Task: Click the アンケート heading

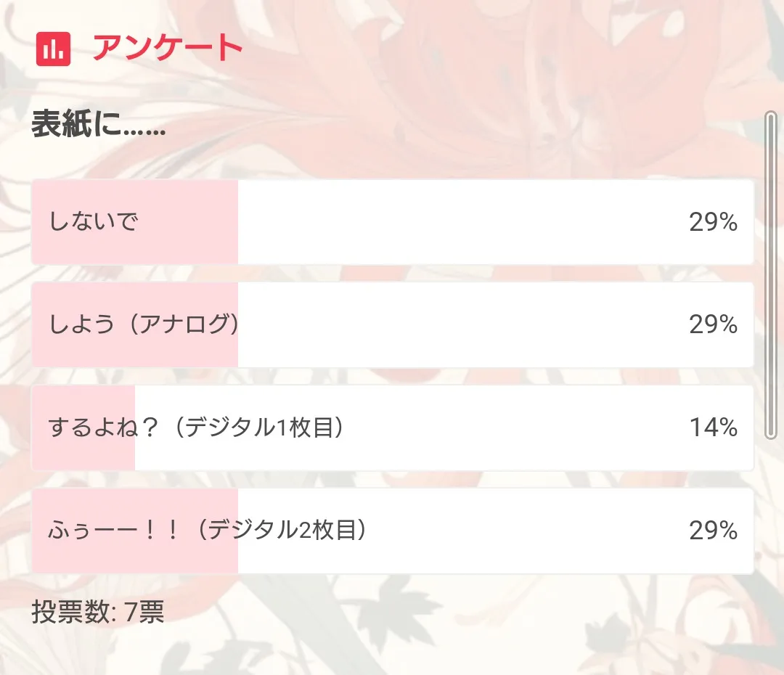Action: pyautogui.click(x=167, y=49)
